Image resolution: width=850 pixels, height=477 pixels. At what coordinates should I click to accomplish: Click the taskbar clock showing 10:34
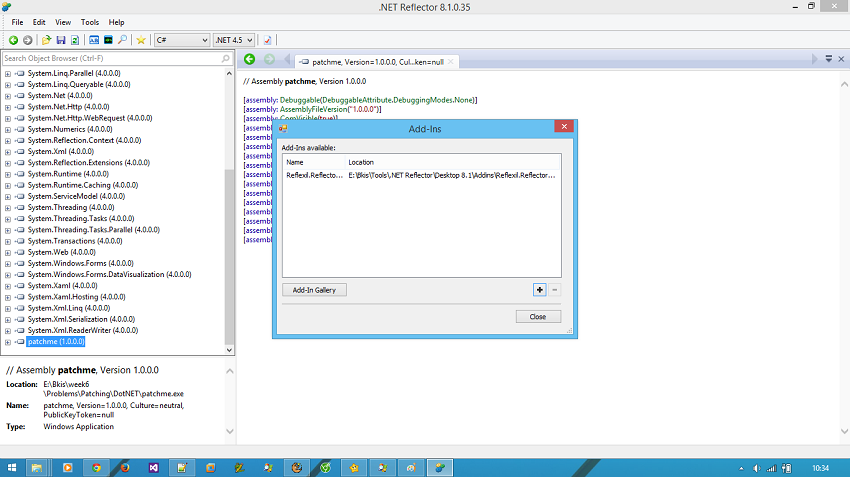820,468
